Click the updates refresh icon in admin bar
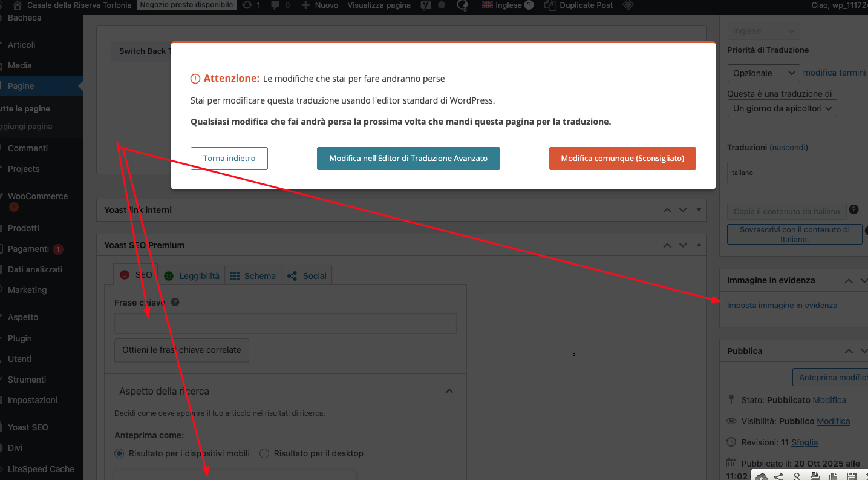 247,5
